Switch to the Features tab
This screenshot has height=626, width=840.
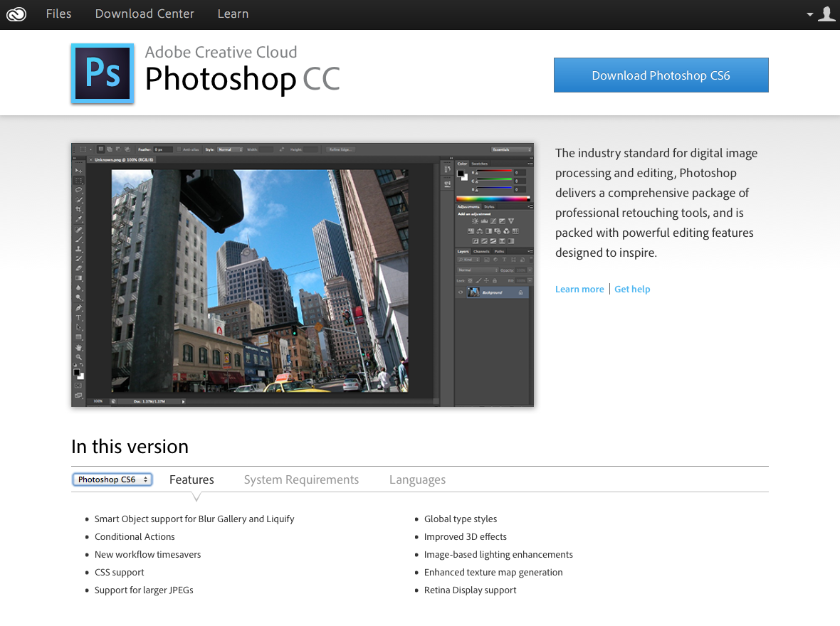(191, 479)
